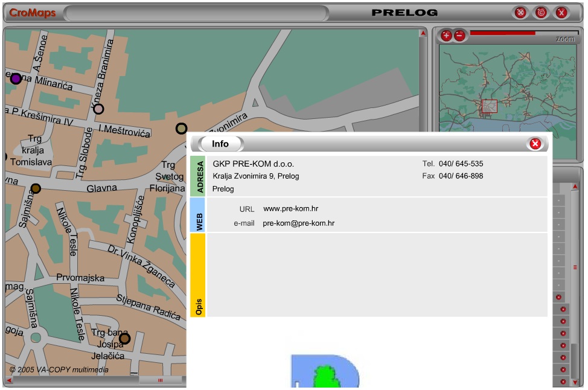Close the Info panel

pos(535,144)
